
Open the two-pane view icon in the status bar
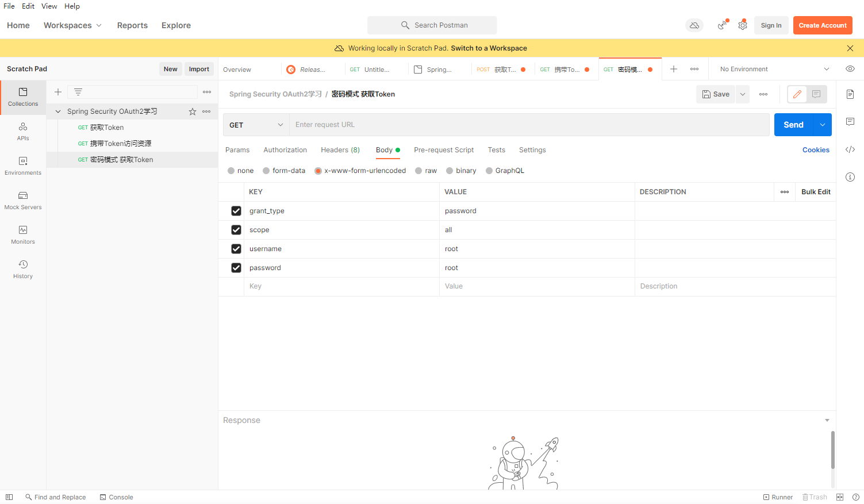pos(840,497)
